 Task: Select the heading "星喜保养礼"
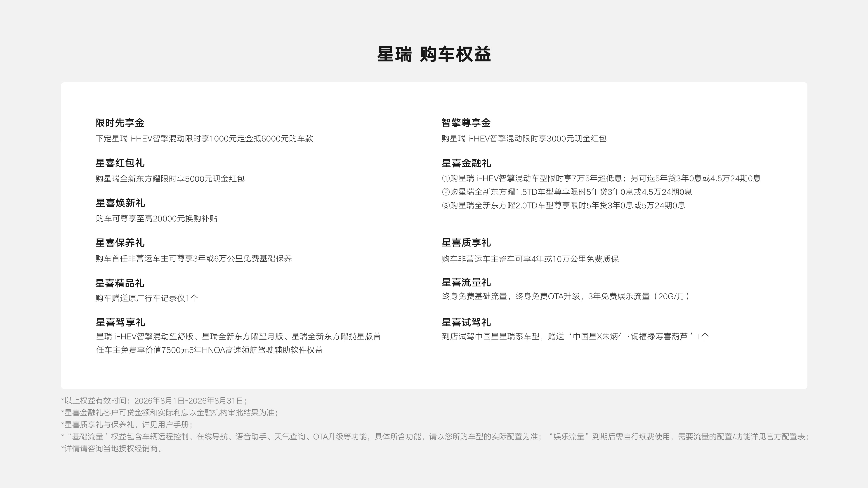120,243
